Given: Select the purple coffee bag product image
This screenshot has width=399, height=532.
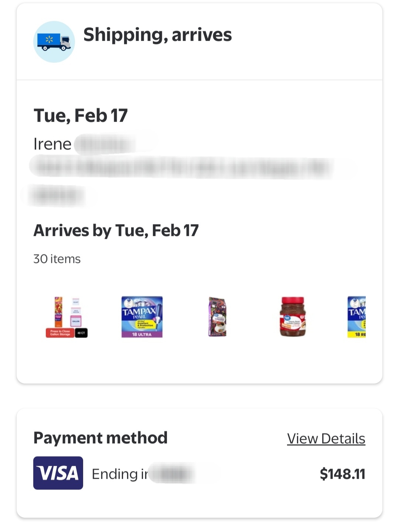Looking at the screenshot, I should coord(217,317).
